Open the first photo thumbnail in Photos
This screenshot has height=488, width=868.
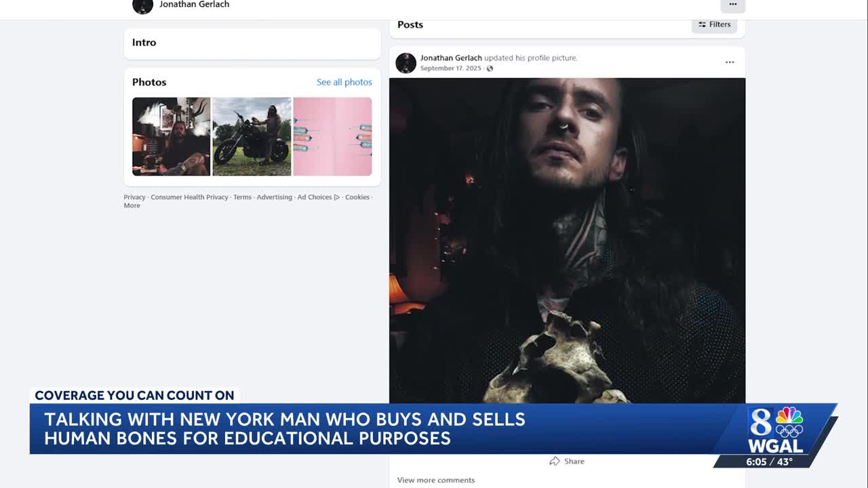pos(171,136)
